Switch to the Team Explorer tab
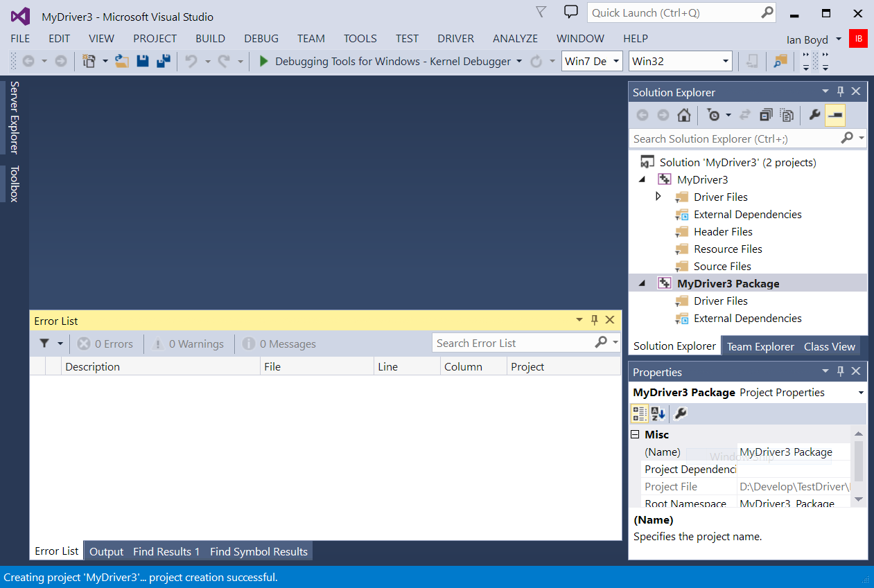The width and height of the screenshot is (874, 588). [760, 346]
